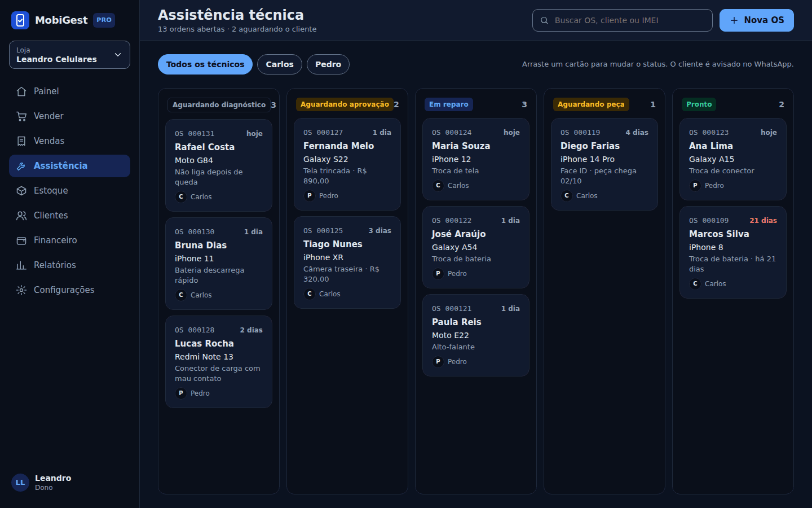Filter orders by technician Pedro
812x508 pixels.
click(x=328, y=64)
